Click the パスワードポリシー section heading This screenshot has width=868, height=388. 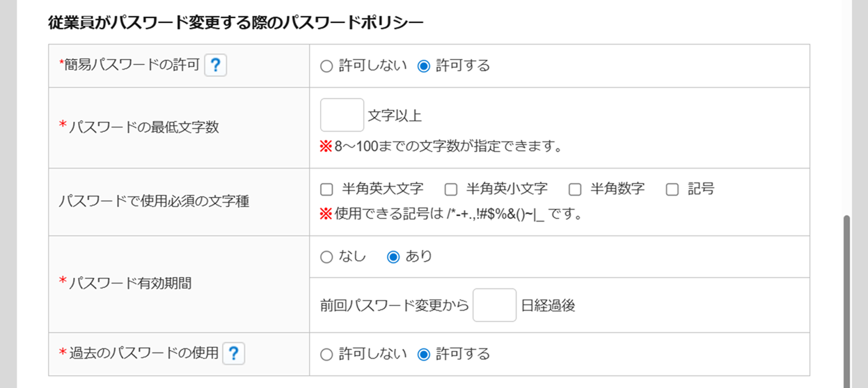pos(236,23)
